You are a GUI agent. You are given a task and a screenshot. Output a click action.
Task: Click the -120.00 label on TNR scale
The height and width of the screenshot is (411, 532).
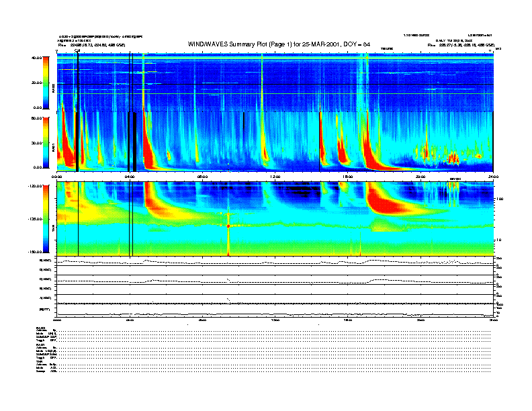pyautogui.click(x=36, y=186)
